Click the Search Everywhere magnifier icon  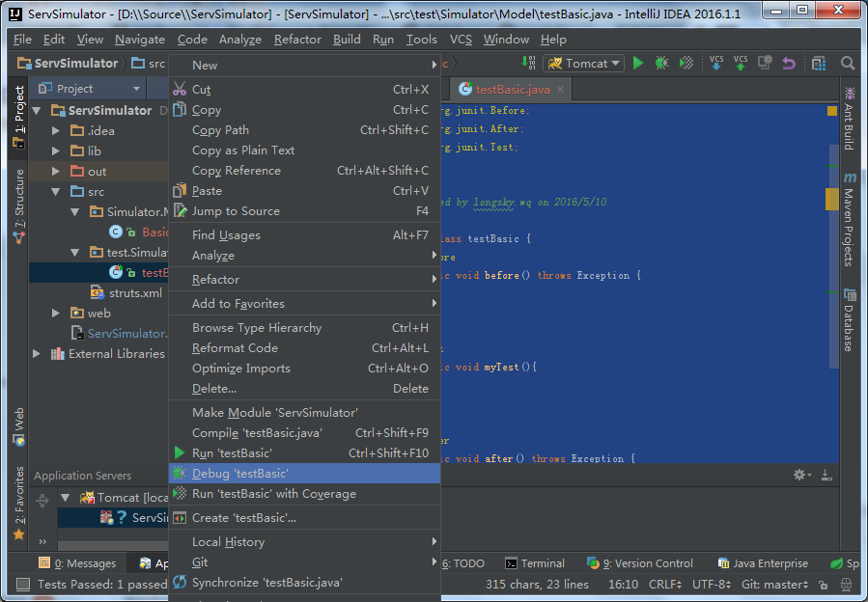coord(848,63)
